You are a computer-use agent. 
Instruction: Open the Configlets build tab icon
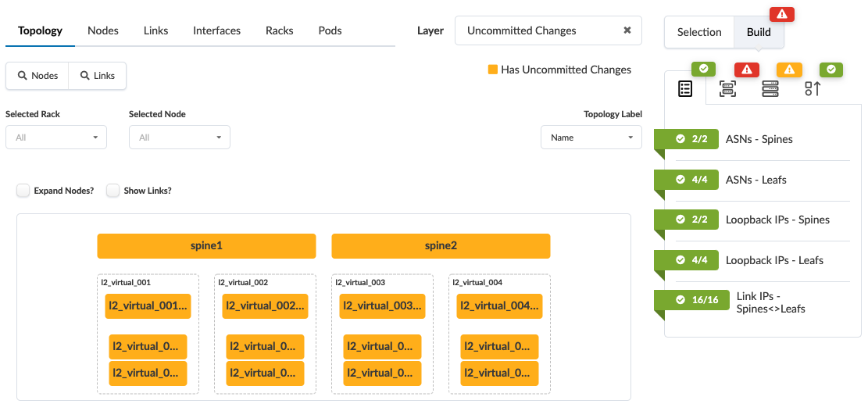tap(813, 89)
